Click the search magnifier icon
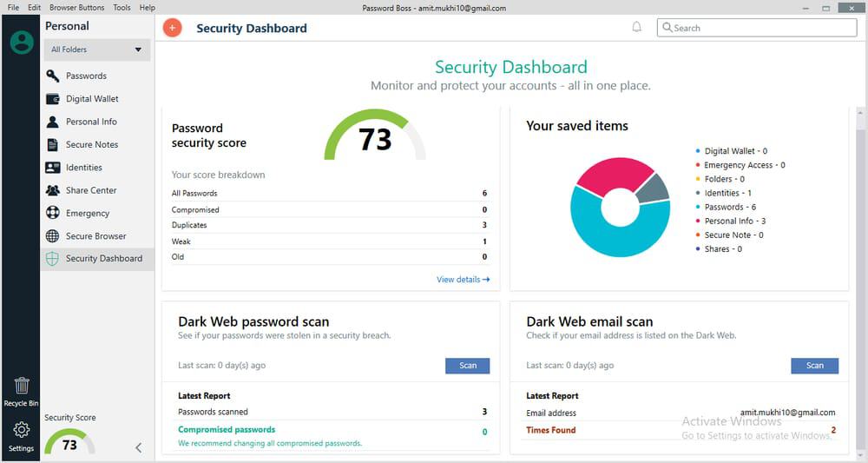This screenshot has width=868, height=463. [x=667, y=27]
